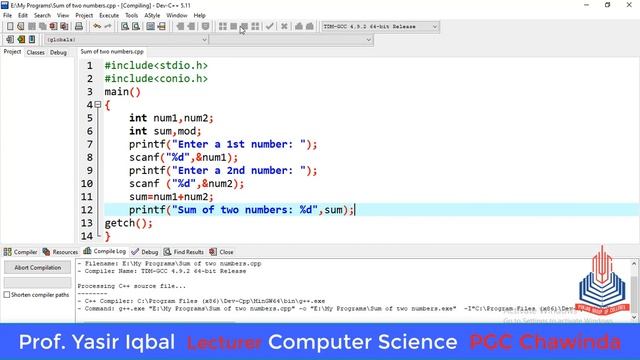Click the Compile toolbar icon

click(222, 26)
